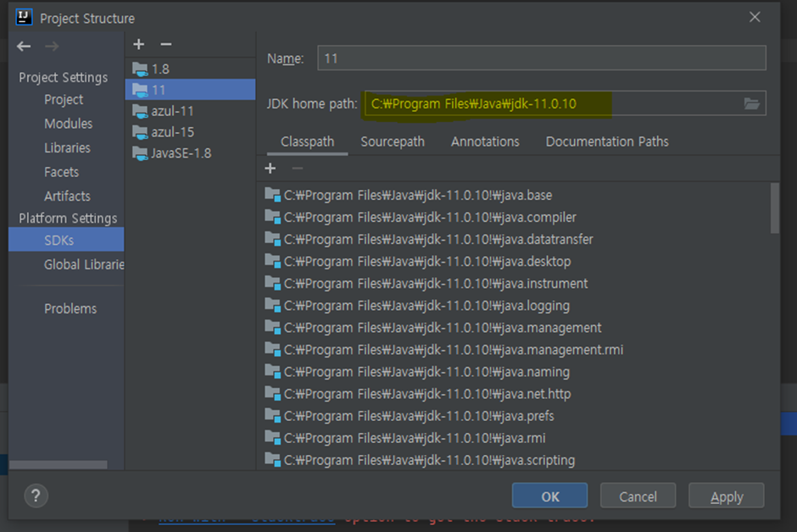Open the Artifacts settings section
Viewport: 797px width, 532px height.
pyautogui.click(x=67, y=196)
